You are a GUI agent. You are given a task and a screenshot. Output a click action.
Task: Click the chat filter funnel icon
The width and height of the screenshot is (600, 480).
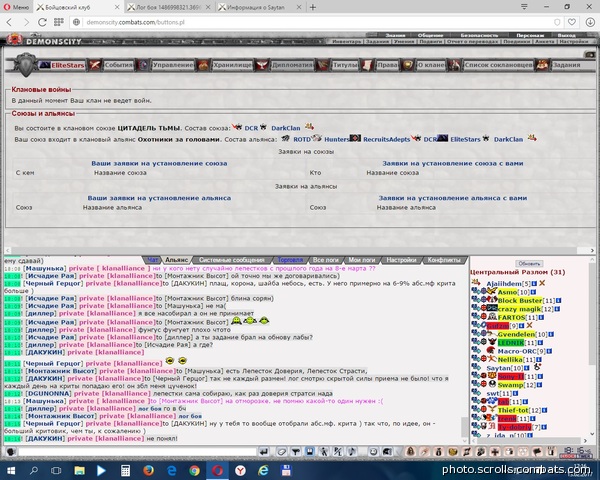point(296,452)
